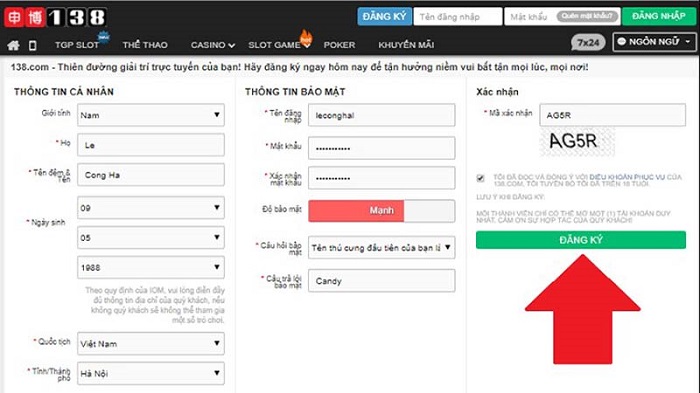Click the 138.com welcome banner text
Screen dimensions: 700x393
click(299, 67)
